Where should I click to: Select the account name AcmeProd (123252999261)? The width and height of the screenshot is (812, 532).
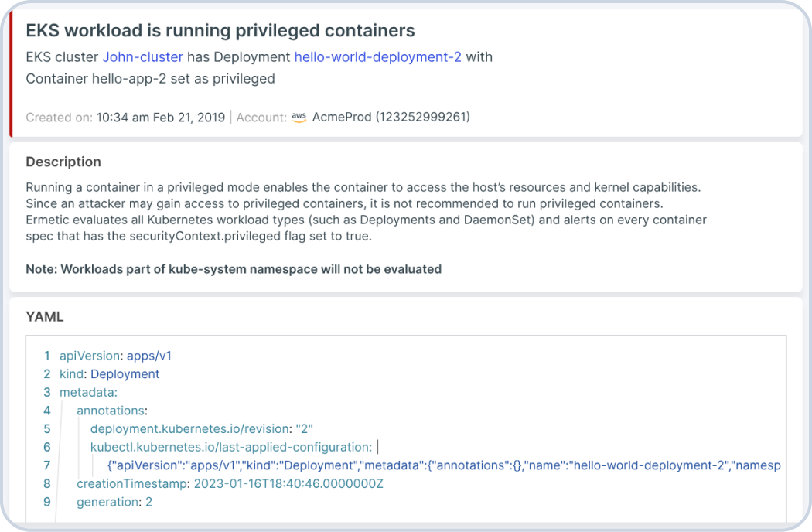(391, 117)
